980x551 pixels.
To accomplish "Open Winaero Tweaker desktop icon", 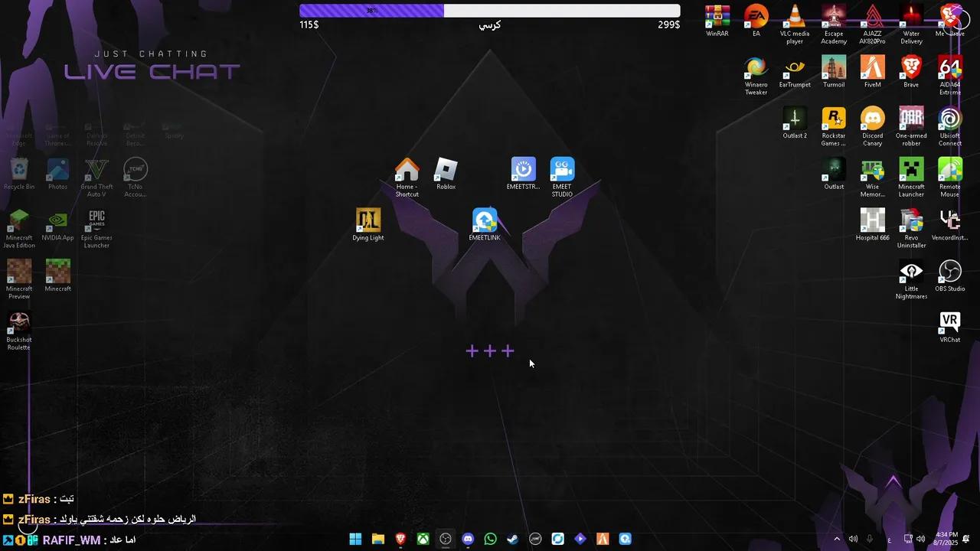I will coord(756,76).
